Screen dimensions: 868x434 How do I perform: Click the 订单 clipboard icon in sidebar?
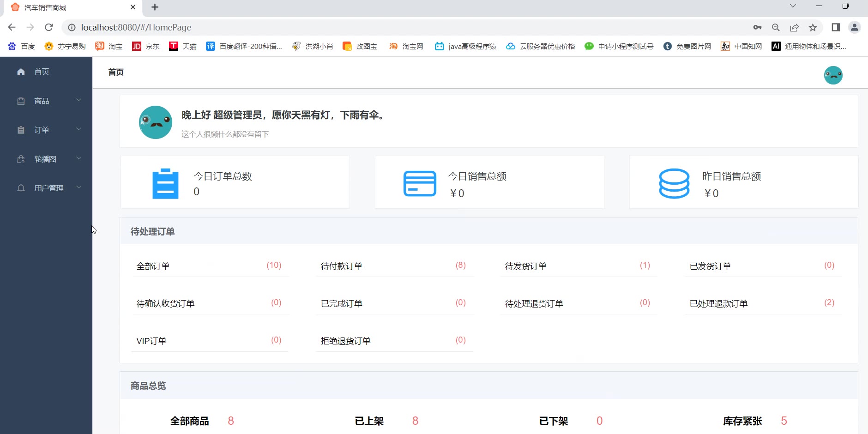point(21,130)
